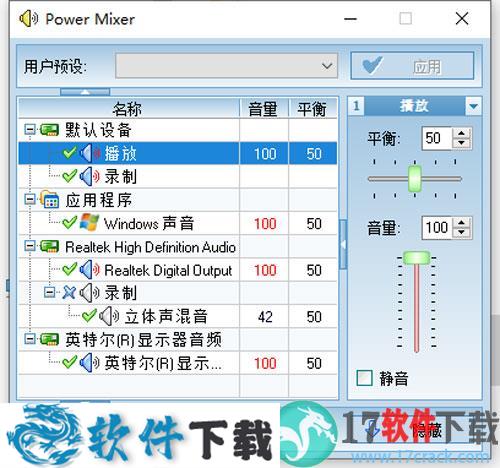The image size is (500, 468).
Task: Click the Realtek Digital Output speaker icon
Action: 89,270
